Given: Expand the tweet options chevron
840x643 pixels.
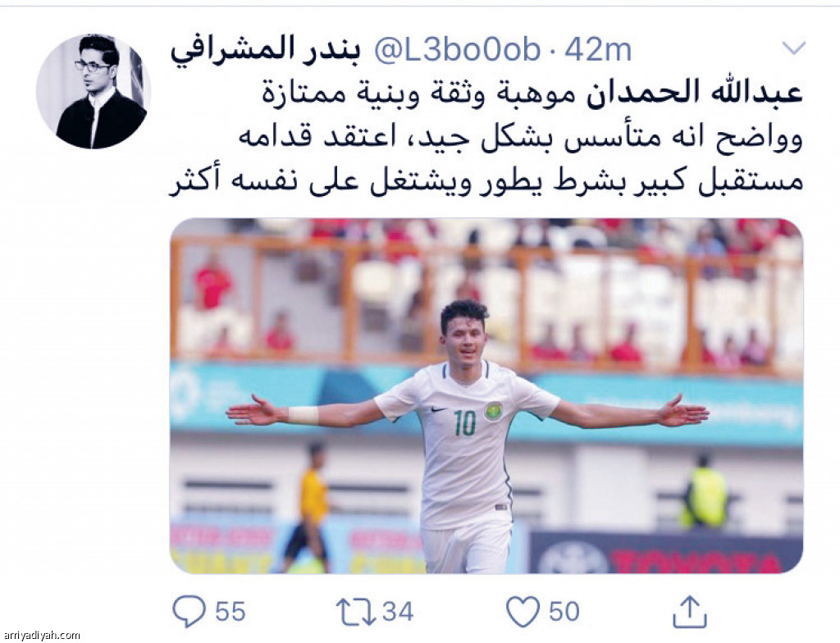Looking at the screenshot, I should pyautogui.click(x=794, y=48).
